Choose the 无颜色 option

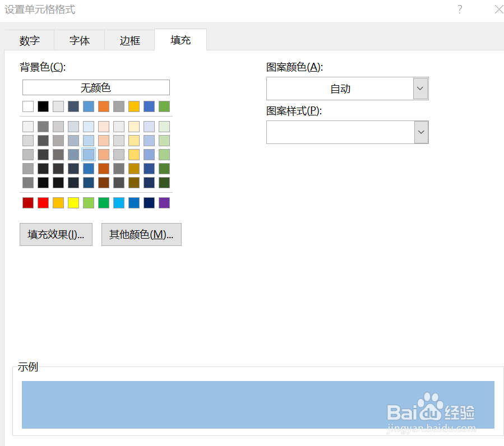click(96, 87)
